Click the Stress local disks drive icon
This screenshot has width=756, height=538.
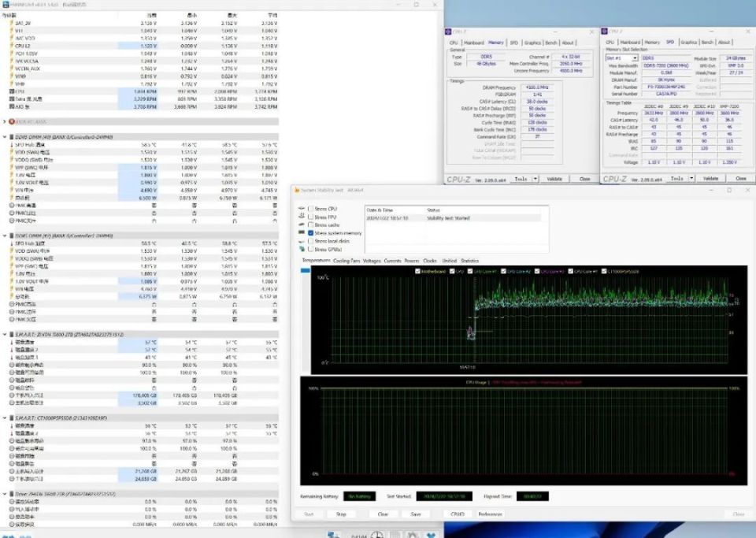(x=302, y=241)
